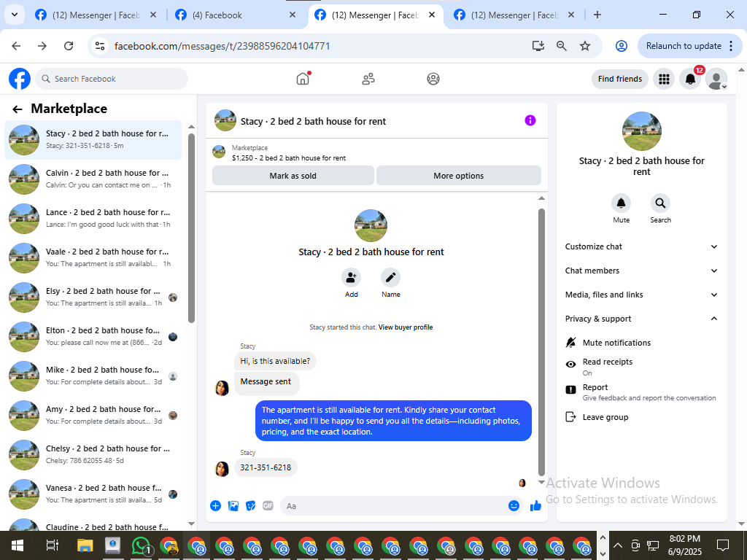
Task: Click Mark as sold button
Action: (x=293, y=176)
